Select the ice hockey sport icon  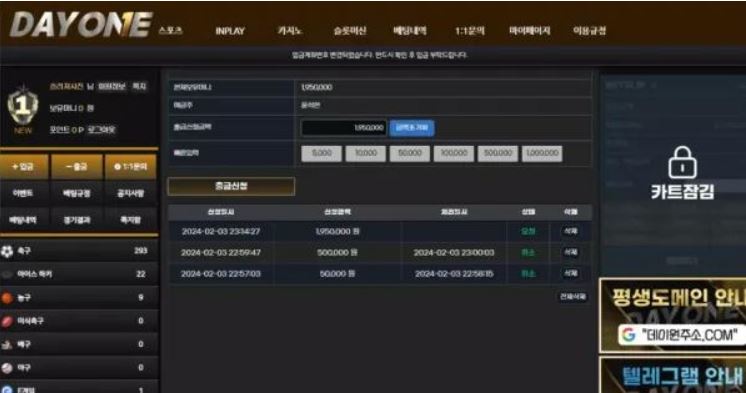(7, 275)
